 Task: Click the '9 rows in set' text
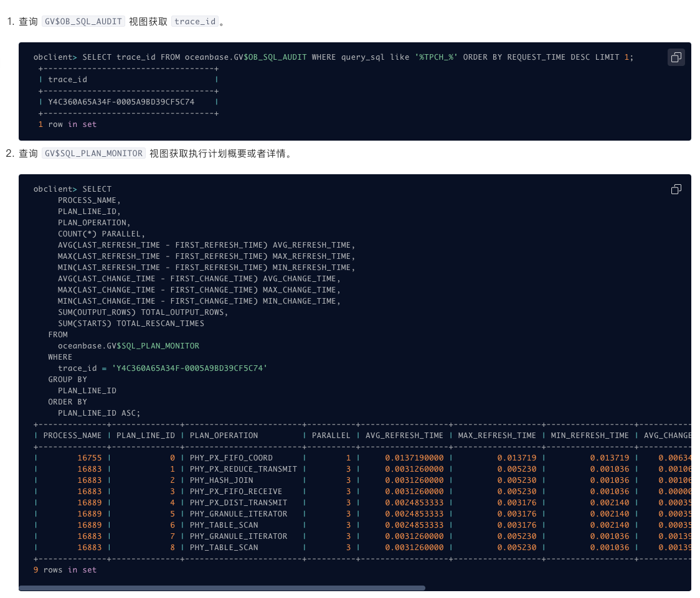pyautogui.click(x=65, y=570)
